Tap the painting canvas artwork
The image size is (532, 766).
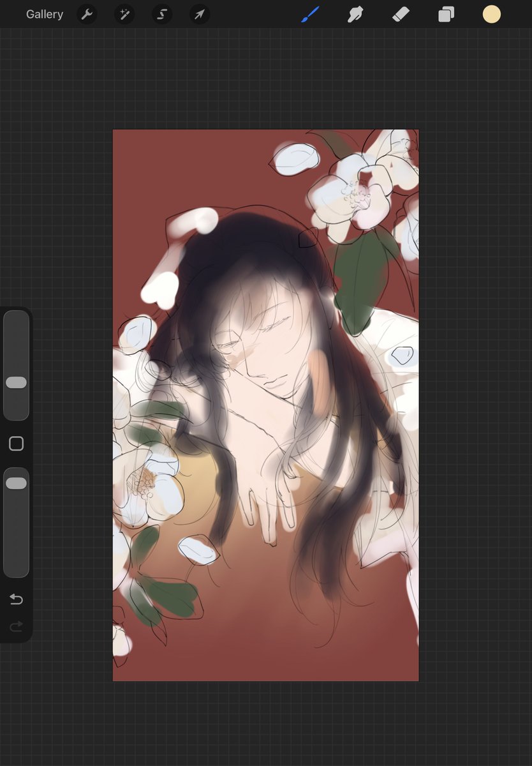pos(265,405)
